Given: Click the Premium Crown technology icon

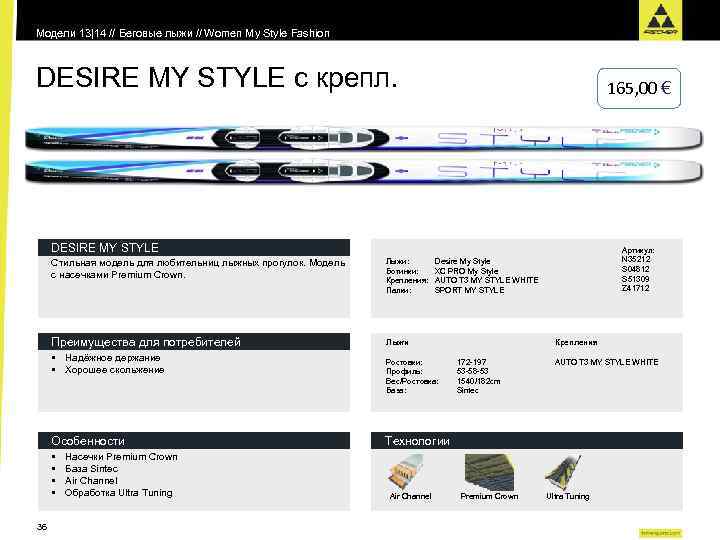Looking at the screenshot, I should point(489,473).
